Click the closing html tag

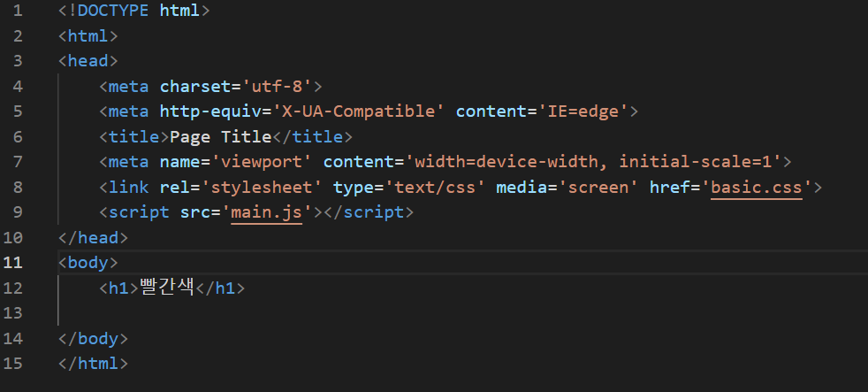tap(93, 363)
